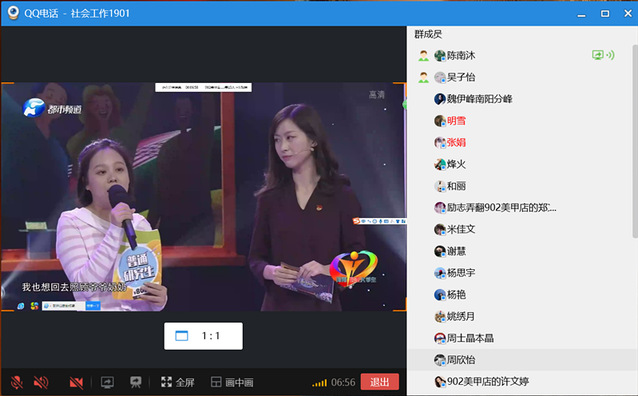Click the shared video stream area
Image resolution: width=638 pixels, height=396 pixels.
click(203, 197)
